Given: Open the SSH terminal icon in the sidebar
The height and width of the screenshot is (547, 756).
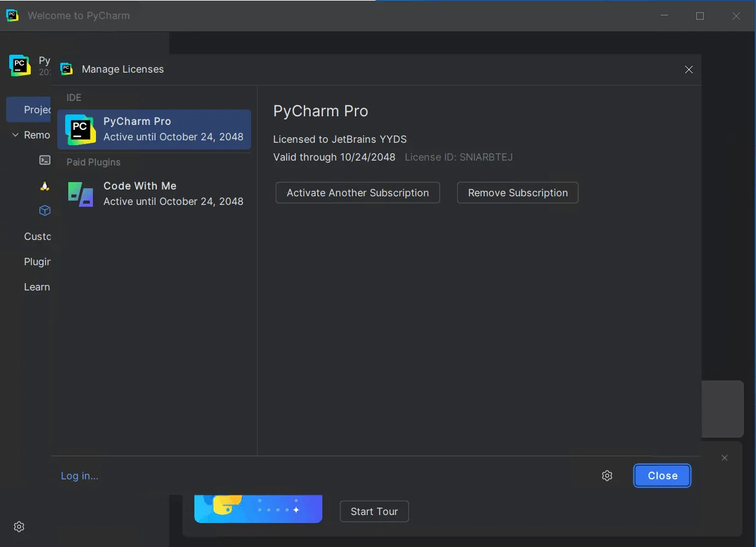Looking at the screenshot, I should pyautogui.click(x=45, y=160).
